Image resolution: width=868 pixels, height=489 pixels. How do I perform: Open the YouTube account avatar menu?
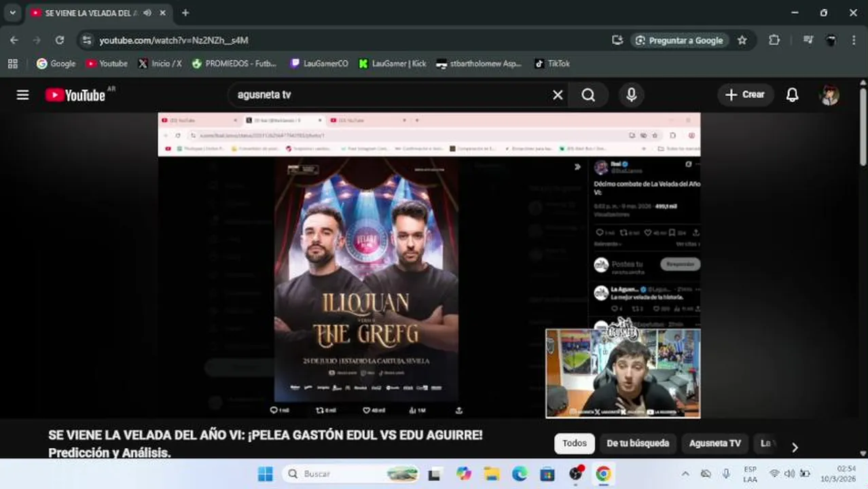pyautogui.click(x=829, y=95)
